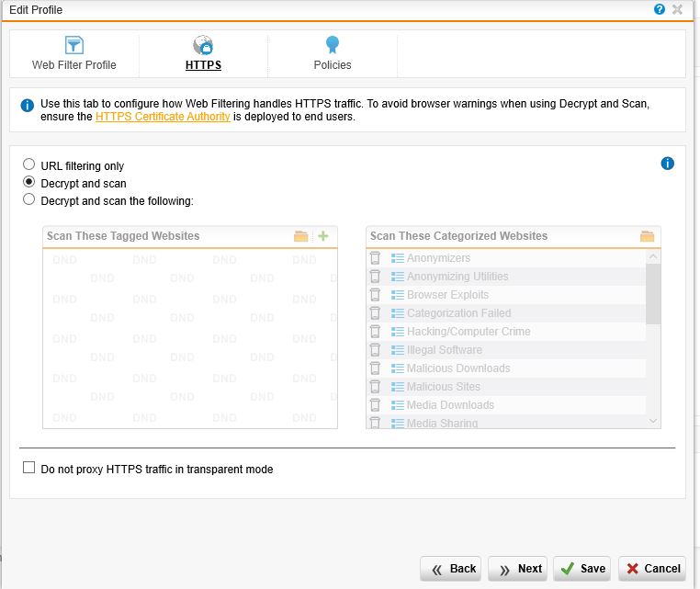Select the Browser Exploits row

coord(506,295)
